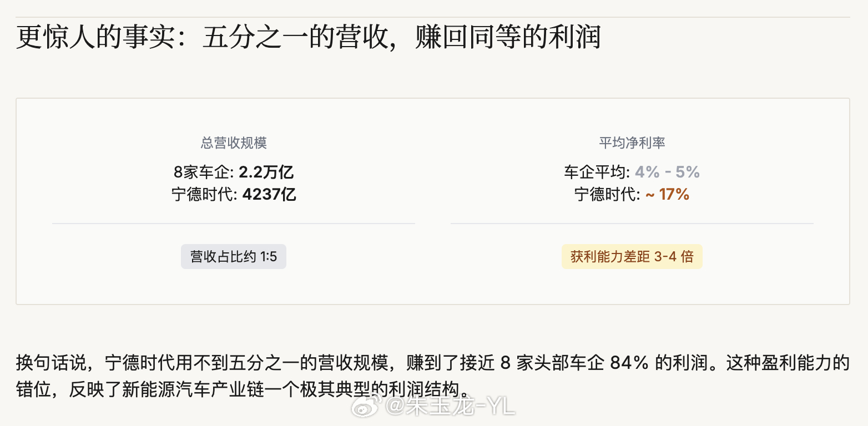Click the divider line under revenue figures
Image resolution: width=868 pixels, height=426 pixels.
(x=234, y=224)
